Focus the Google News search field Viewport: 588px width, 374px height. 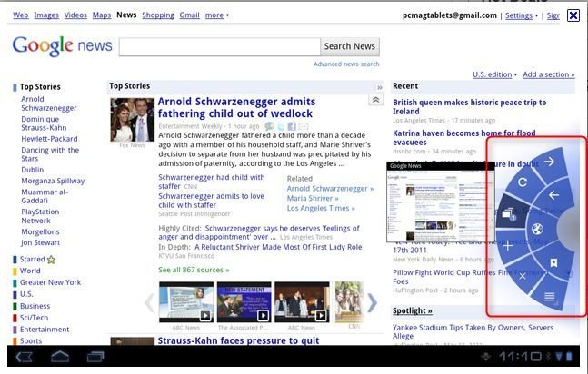(220, 47)
